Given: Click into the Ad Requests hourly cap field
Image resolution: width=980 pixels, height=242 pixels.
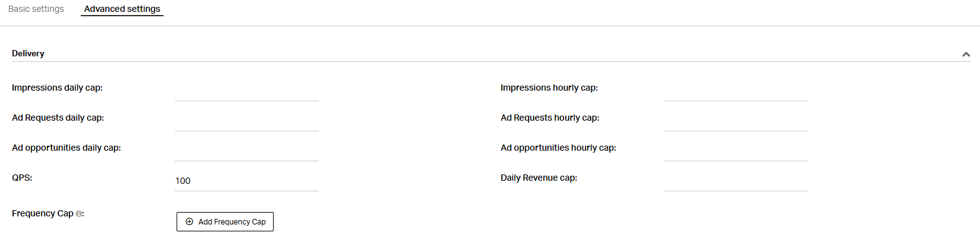Looking at the screenshot, I should pyautogui.click(x=736, y=121).
